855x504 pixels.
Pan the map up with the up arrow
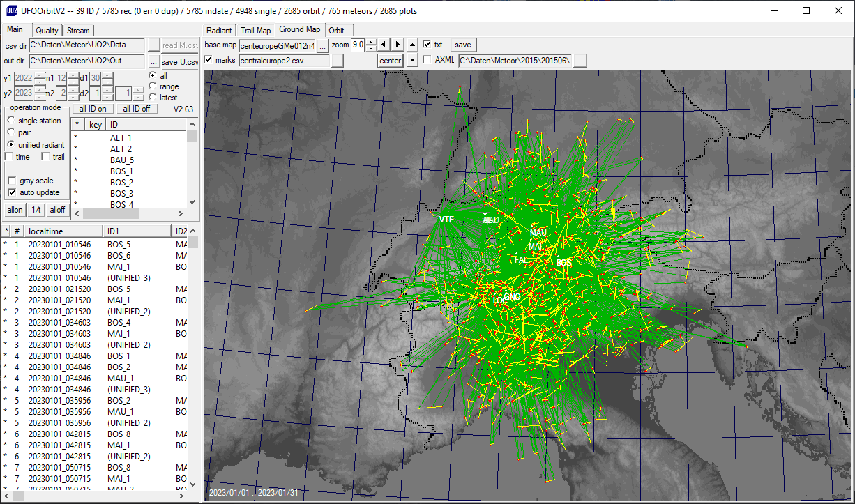pos(412,45)
